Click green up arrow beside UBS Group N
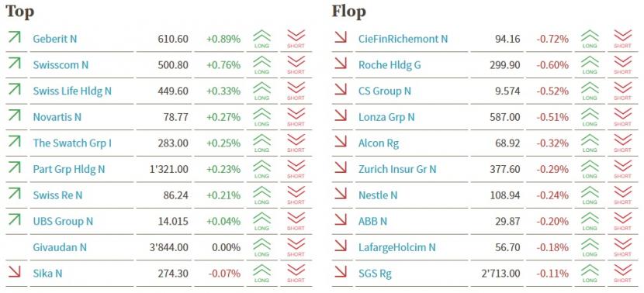The image size is (644, 293). coord(15,219)
